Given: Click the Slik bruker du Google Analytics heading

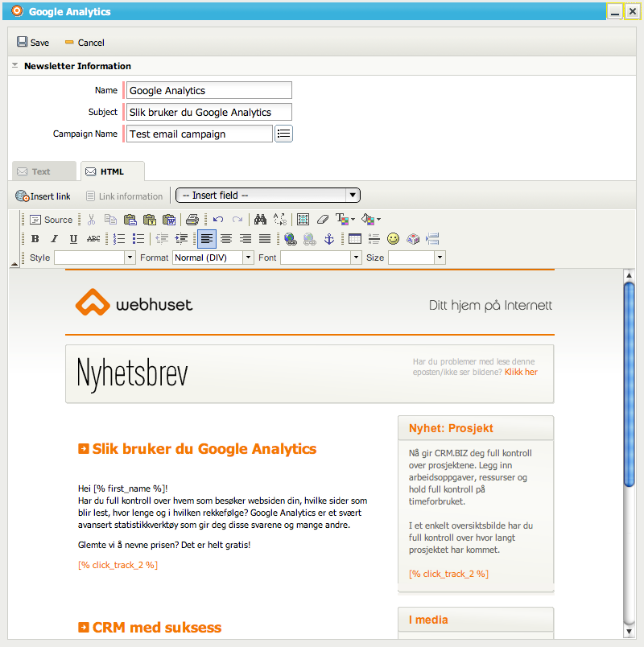Looking at the screenshot, I should click(x=204, y=448).
